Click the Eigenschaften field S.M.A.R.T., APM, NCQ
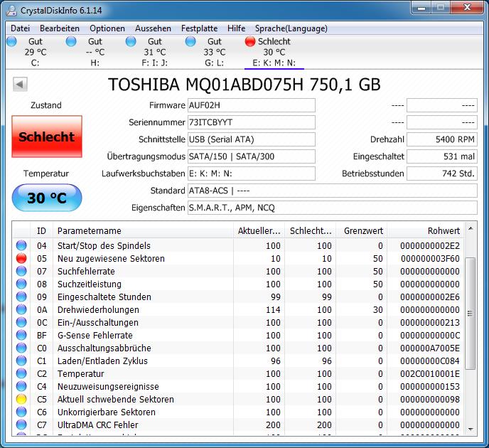 click(x=333, y=208)
